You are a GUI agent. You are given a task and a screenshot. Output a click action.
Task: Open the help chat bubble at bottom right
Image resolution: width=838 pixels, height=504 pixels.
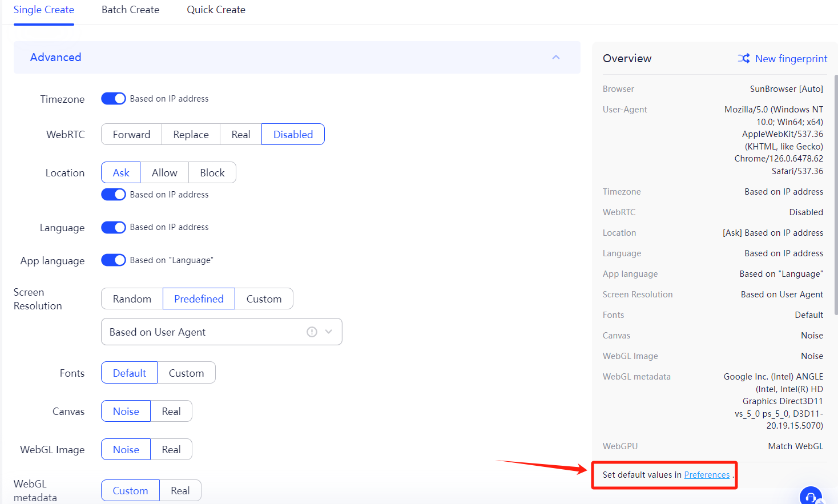click(811, 496)
